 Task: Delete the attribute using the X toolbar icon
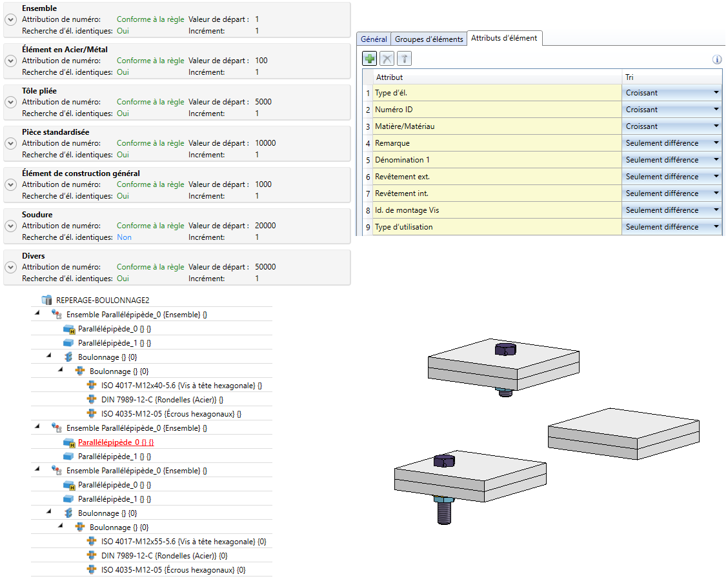pyautogui.click(x=387, y=59)
